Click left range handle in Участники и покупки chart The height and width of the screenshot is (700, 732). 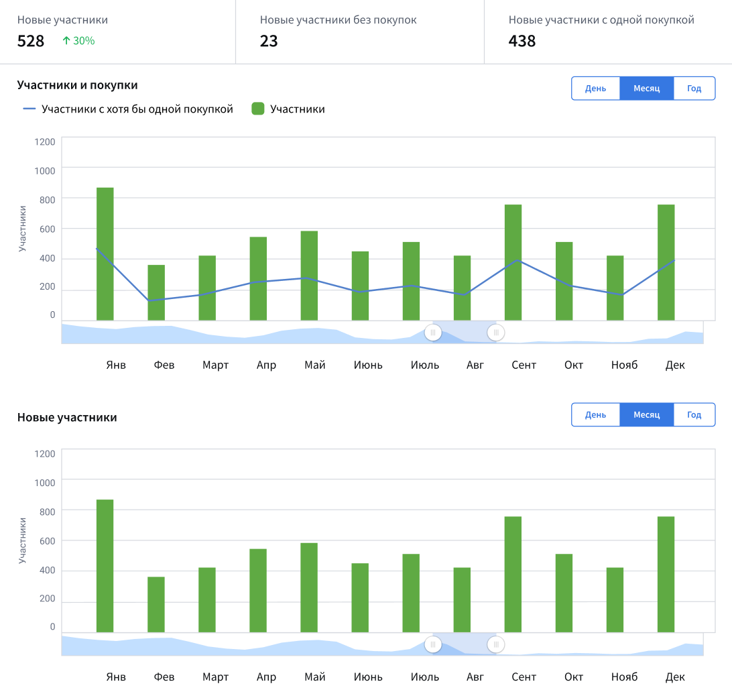[433, 333]
